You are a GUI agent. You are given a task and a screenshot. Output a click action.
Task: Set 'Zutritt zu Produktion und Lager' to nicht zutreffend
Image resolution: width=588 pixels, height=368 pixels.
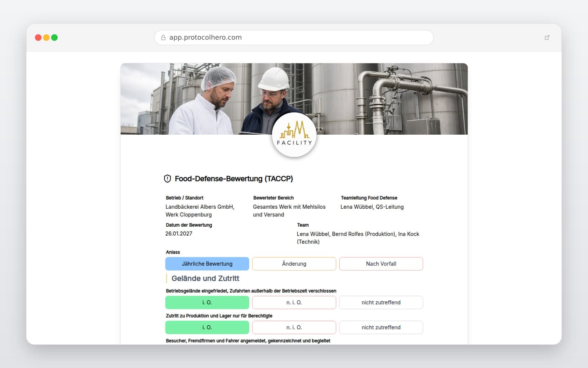point(381,328)
